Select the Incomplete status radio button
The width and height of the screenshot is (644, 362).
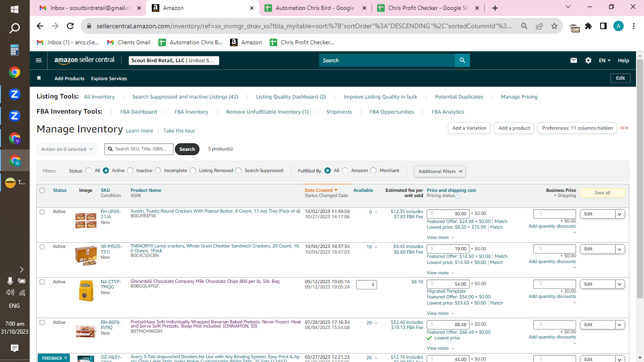[x=157, y=171]
